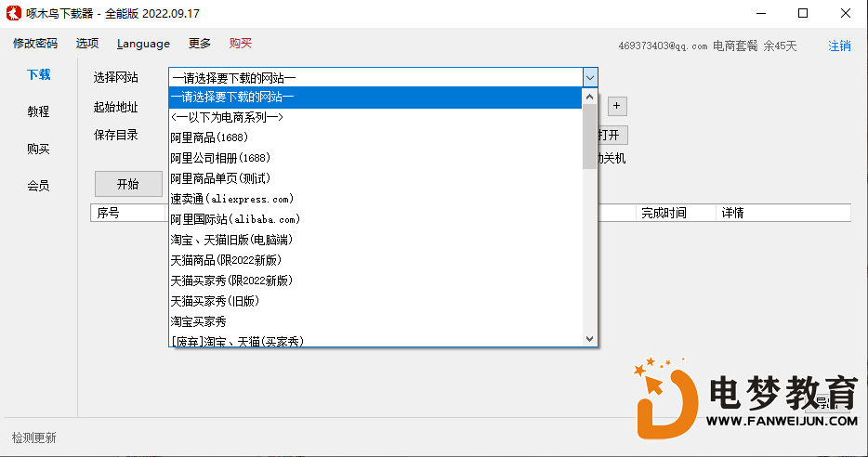
Task: Open the 修改密码 menu
Action: [35, 43]
